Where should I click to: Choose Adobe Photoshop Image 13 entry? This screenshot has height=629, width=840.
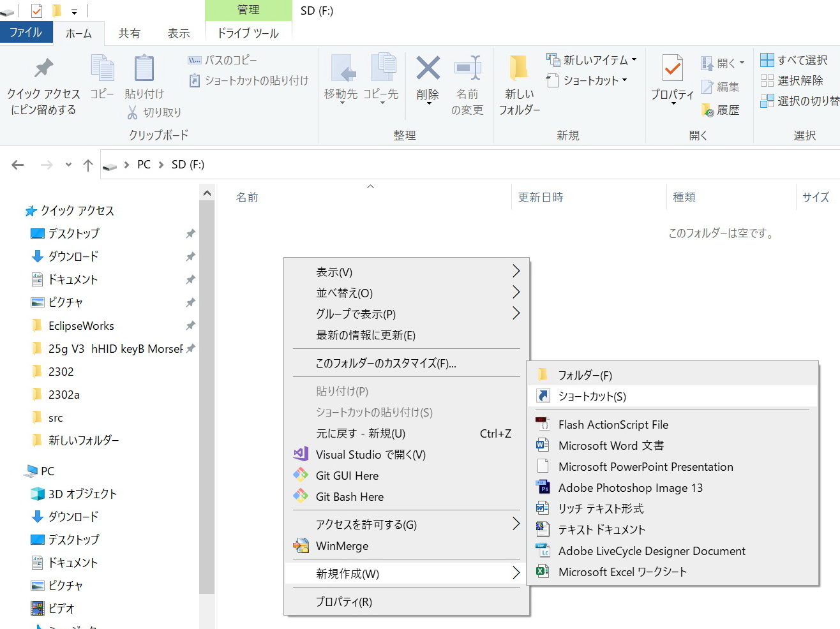pyautogui.click(x=630, y=487)
